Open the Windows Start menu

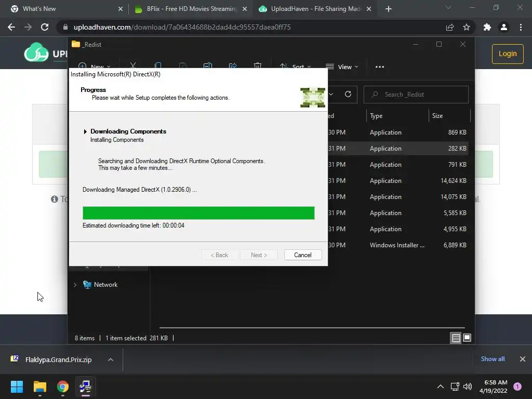17,387
